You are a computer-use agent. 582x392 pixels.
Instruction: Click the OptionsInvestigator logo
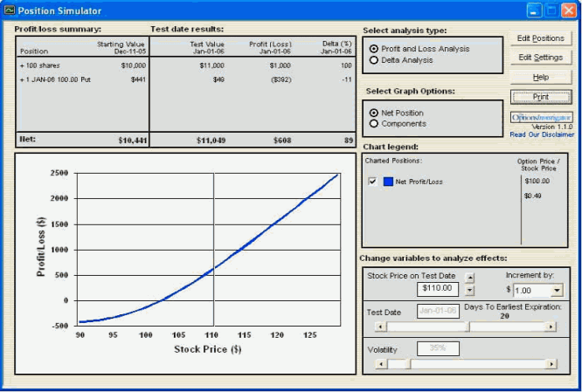pos(541,116)
